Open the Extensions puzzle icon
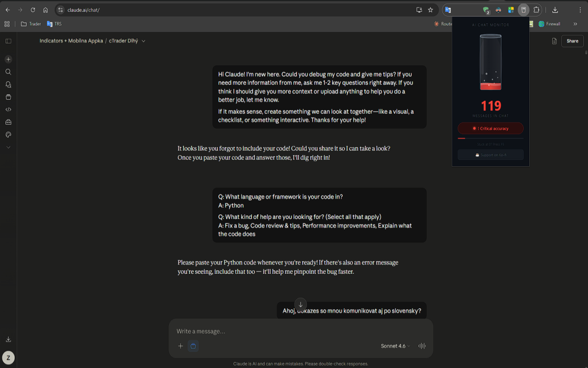 [536, 10]
